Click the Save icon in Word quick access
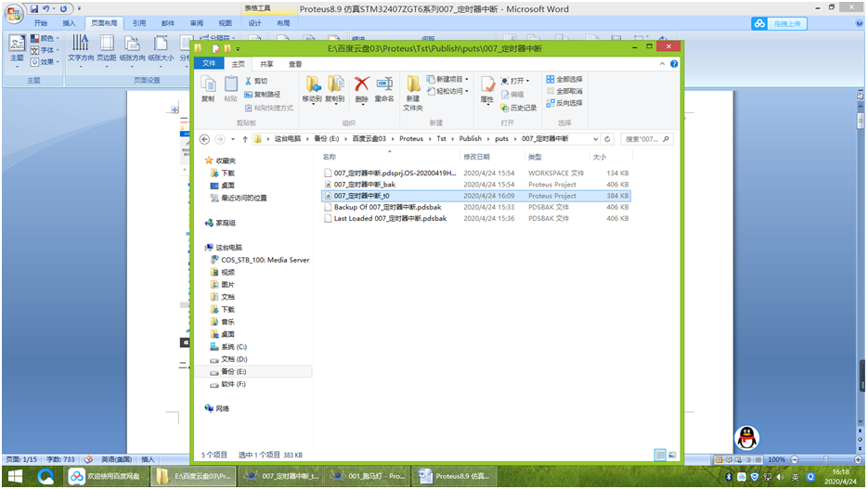 [34, 9]
